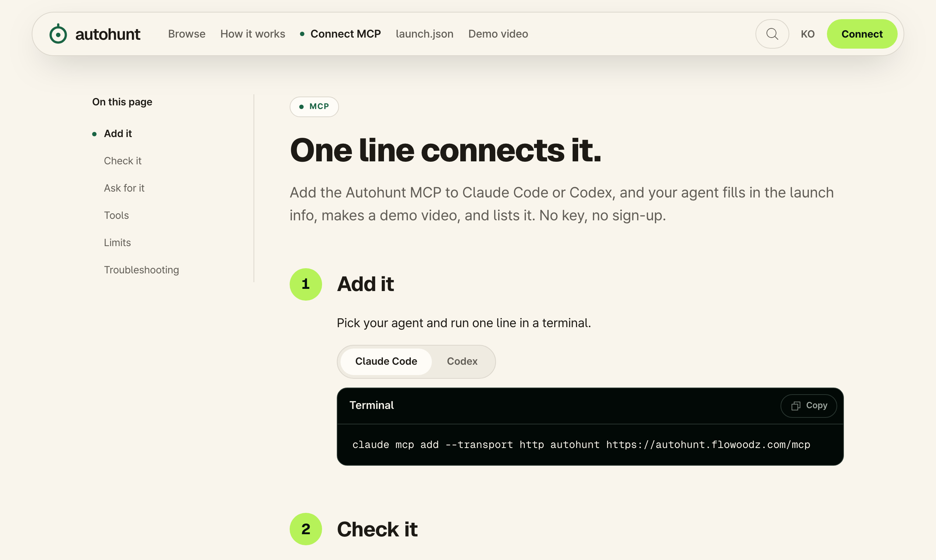The height and width of the screenshot is (560, 936).
Task: Open the Browse nav link
Action: pyautogui.click(x=186, y=34)
